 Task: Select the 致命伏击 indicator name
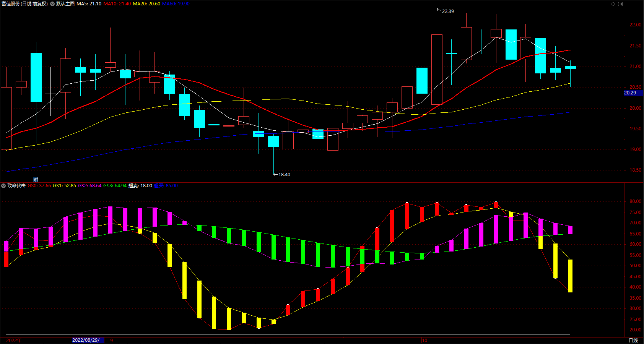(x=16, y=186)
